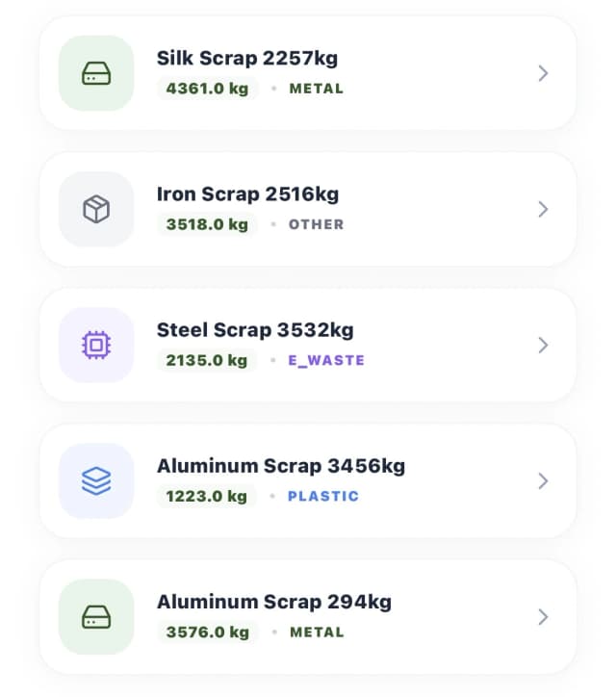The image size is (616, 697).
Task: Click the 4361.0 kg weight badge
Action: 207,89
